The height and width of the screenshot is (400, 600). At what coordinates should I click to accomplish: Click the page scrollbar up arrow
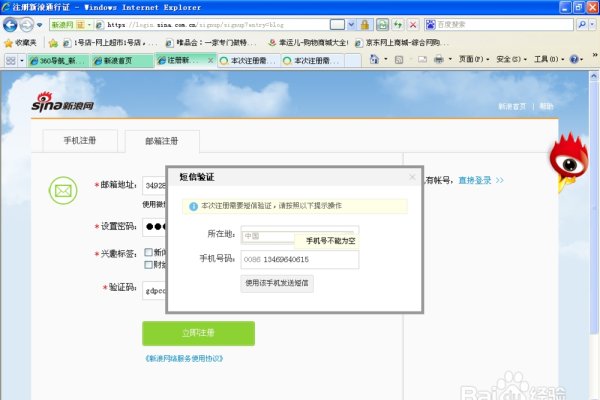click(593, 76)
